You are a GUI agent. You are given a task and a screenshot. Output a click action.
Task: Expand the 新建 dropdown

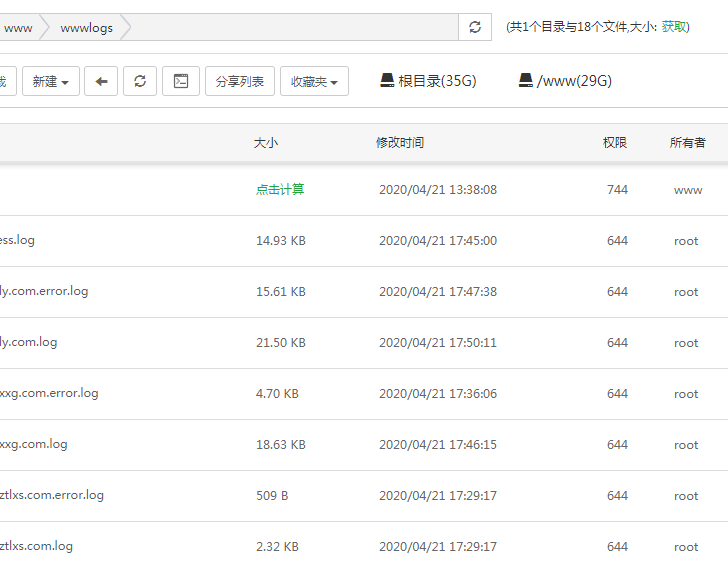[x=50, y=81]
